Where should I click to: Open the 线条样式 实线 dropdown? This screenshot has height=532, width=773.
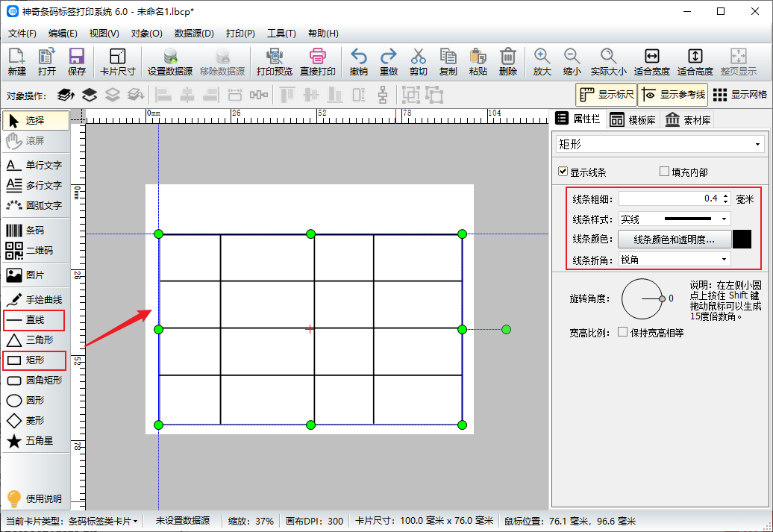pos(675,219)
